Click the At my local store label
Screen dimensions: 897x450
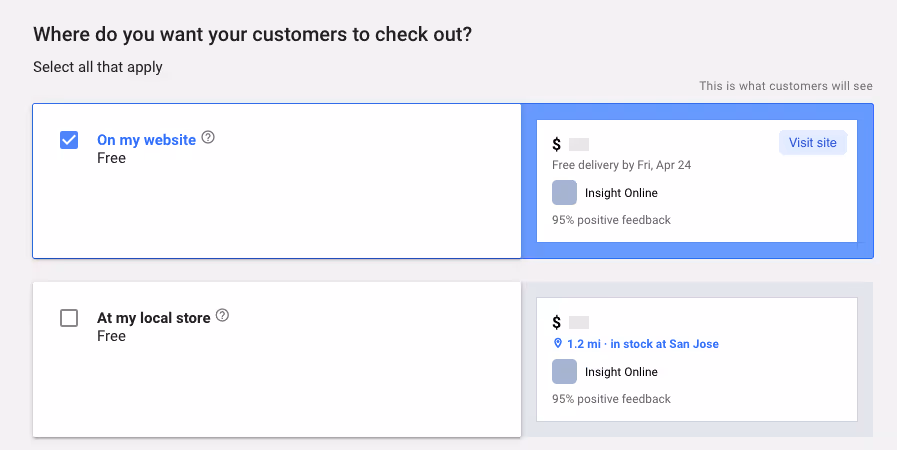pyautogui.click(x=153, y=318)
